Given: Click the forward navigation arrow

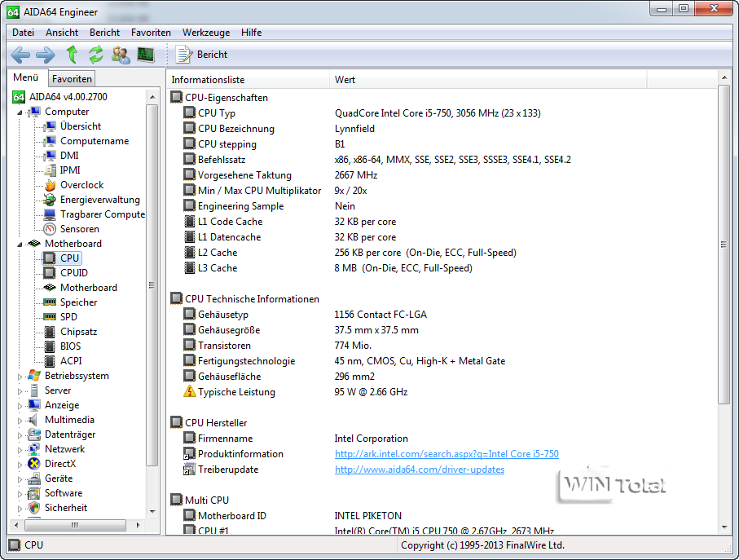Looking at the screenshot, I should pyautogui.click(x=46, y=55).
